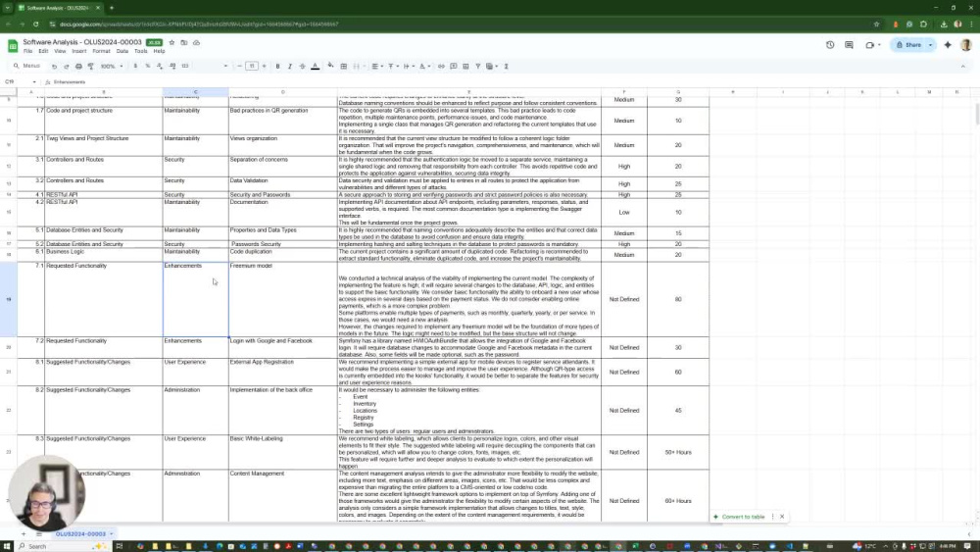This screenshot has height=552, width=980.
Task: Open the filter views dropdown
Action: 493,67
